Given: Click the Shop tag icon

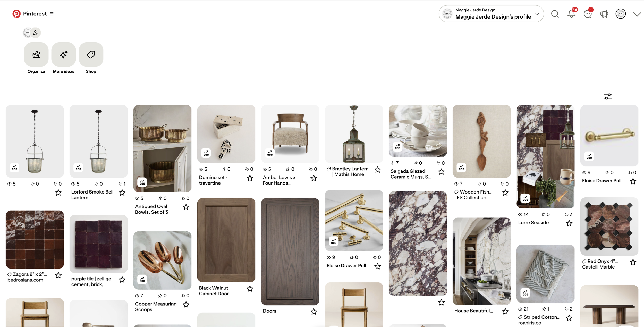Looking at the screenshot, I should [91, 54].
